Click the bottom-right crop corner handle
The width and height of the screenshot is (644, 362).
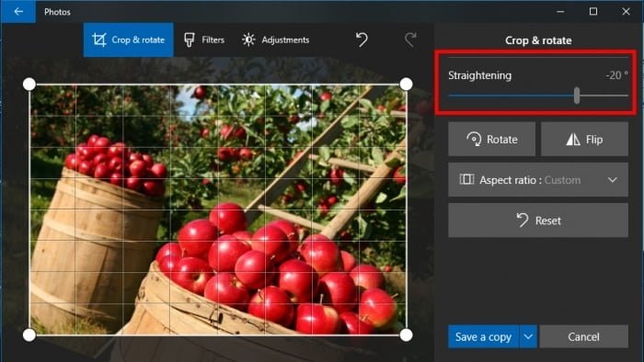[x=406, y=335]
